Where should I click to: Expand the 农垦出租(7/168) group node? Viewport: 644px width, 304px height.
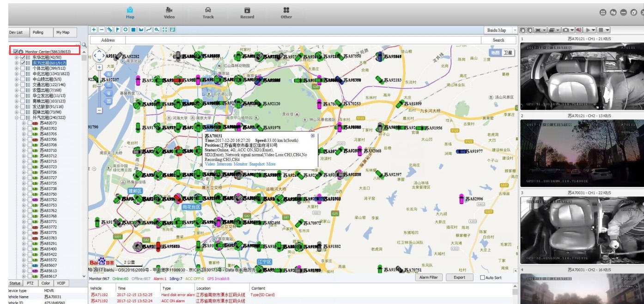pos(17,90)
